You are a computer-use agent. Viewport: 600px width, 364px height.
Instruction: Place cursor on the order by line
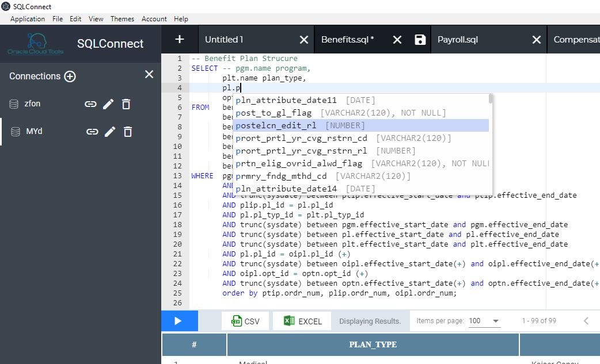pos(339,293)
